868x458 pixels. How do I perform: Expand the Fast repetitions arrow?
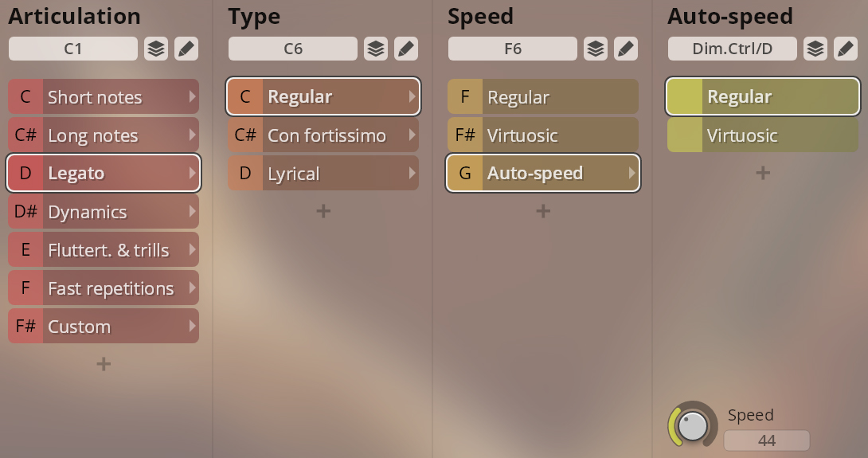(192, 288)
